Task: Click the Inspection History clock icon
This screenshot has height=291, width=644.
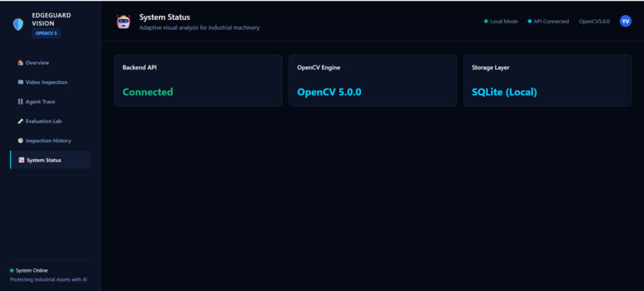Action: 21,141
